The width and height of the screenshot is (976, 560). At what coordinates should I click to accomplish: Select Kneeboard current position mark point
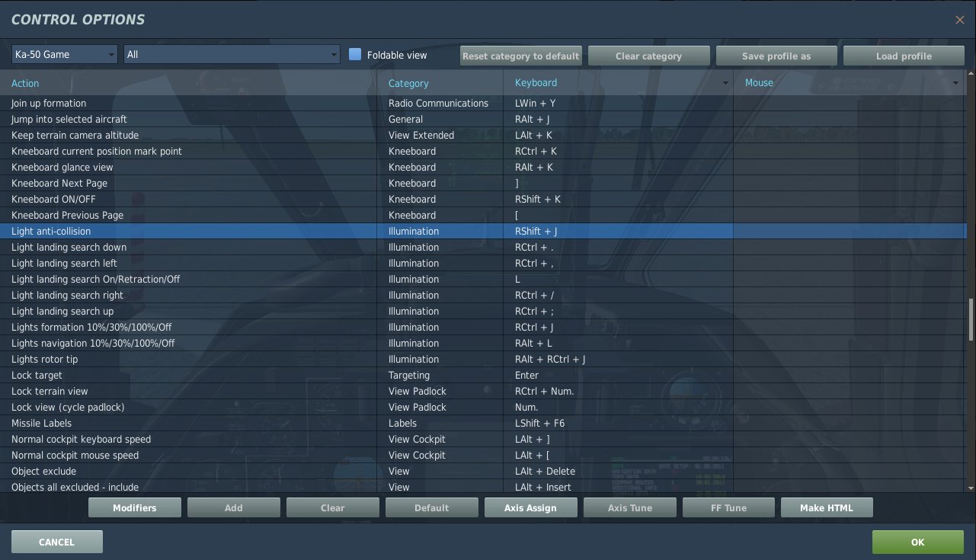point(97,151)
